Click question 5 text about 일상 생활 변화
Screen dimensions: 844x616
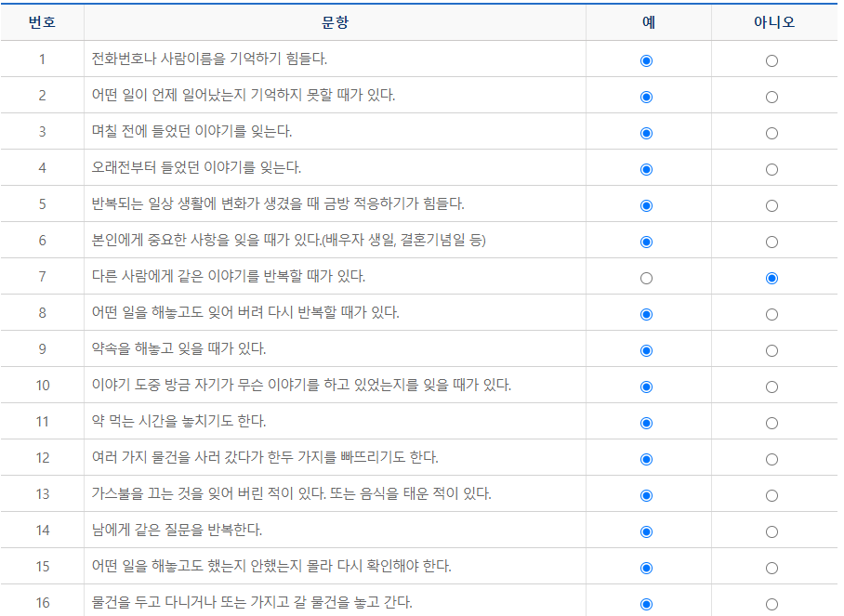click(278, 203)
